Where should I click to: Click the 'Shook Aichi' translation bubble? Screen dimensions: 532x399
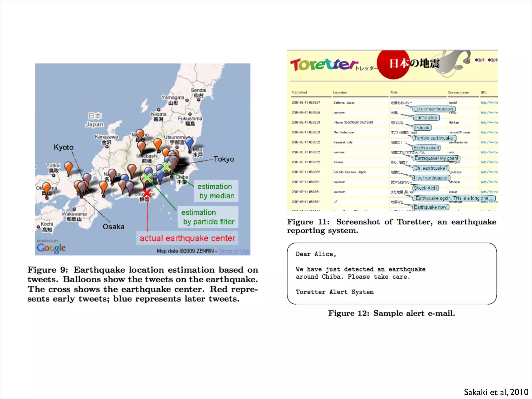coord(425,188)
